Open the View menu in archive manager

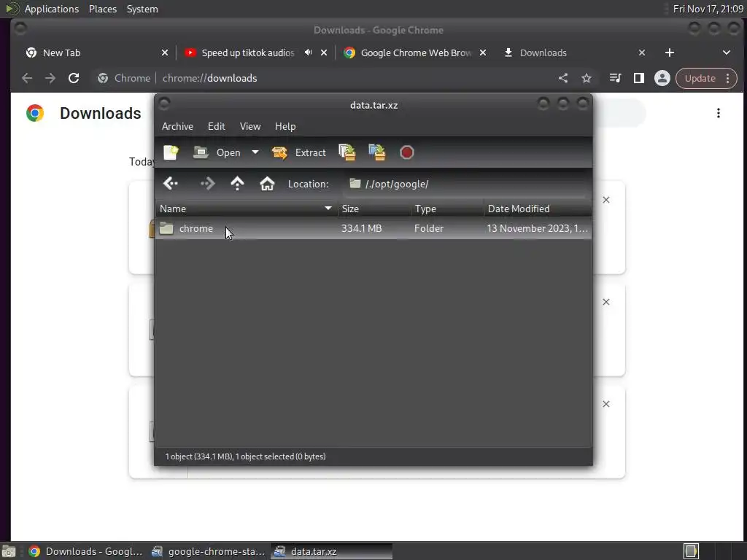click(250, 126)
